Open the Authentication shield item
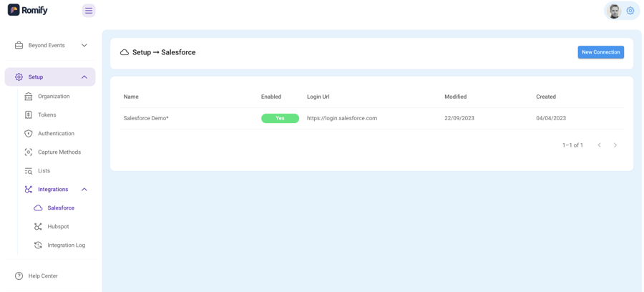The height and width of the screenshot is (292, 644). [56, 133]
